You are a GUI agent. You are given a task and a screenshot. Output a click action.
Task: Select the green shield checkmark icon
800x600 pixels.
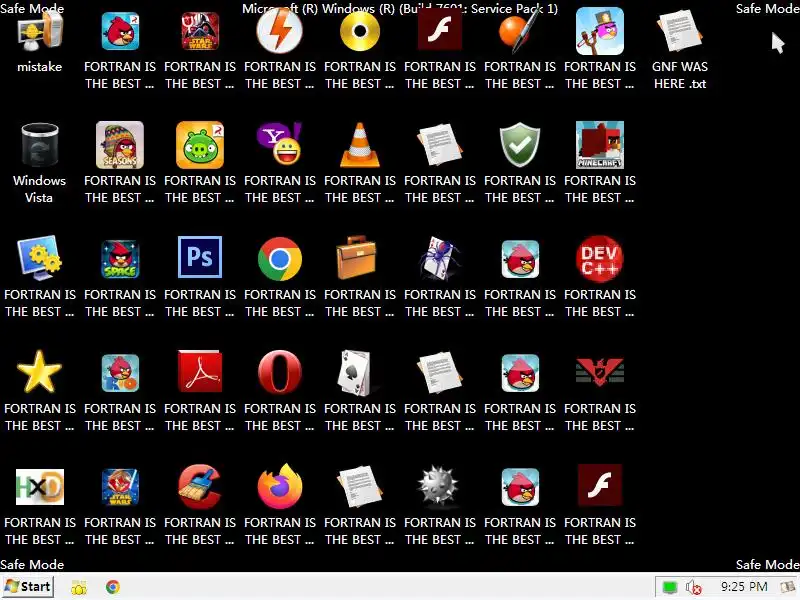click(519, 145)
